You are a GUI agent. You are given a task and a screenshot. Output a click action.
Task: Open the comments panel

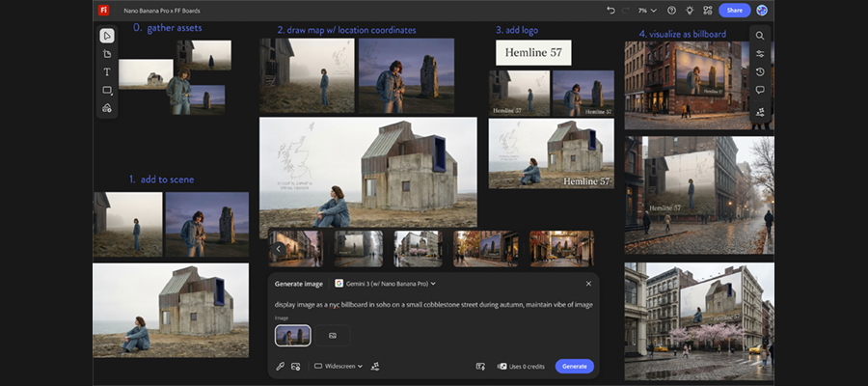[760, 90]
